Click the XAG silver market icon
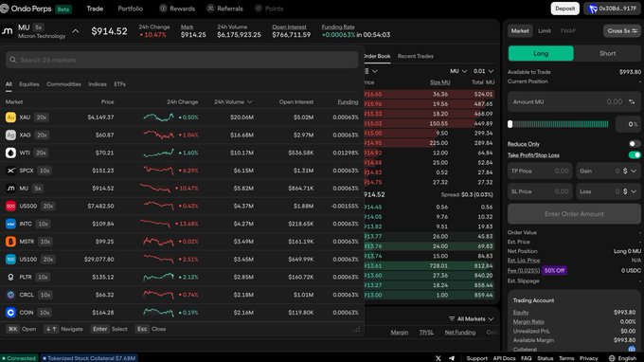Screen dimensions: 644x362 click(x=10, y=135)
